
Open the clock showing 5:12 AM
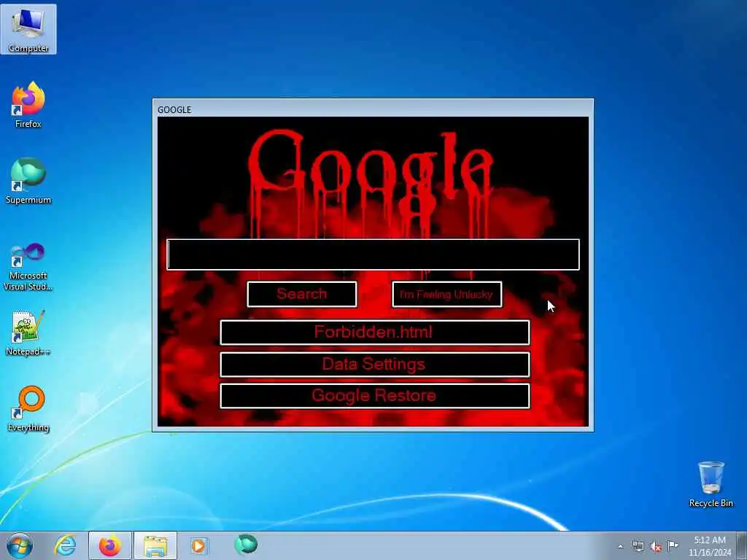[x=710, y=546]
